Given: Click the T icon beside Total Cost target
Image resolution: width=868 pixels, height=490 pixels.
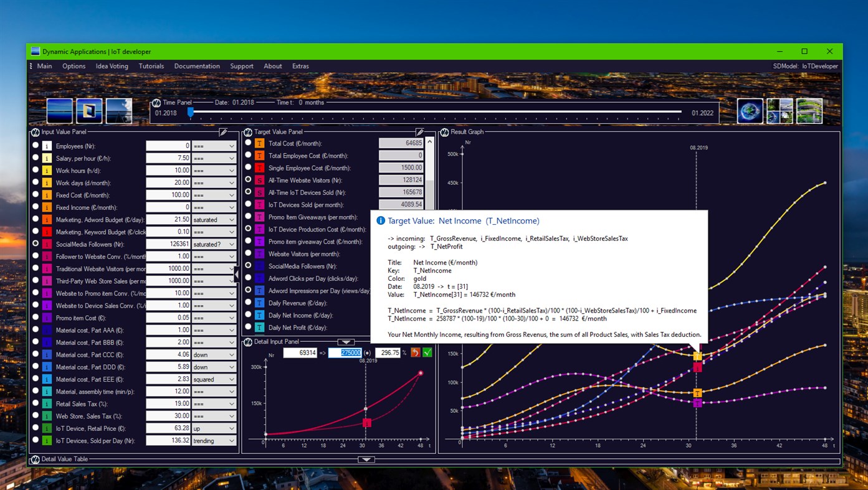Looking at the screenshot, I should pos(260,143).
